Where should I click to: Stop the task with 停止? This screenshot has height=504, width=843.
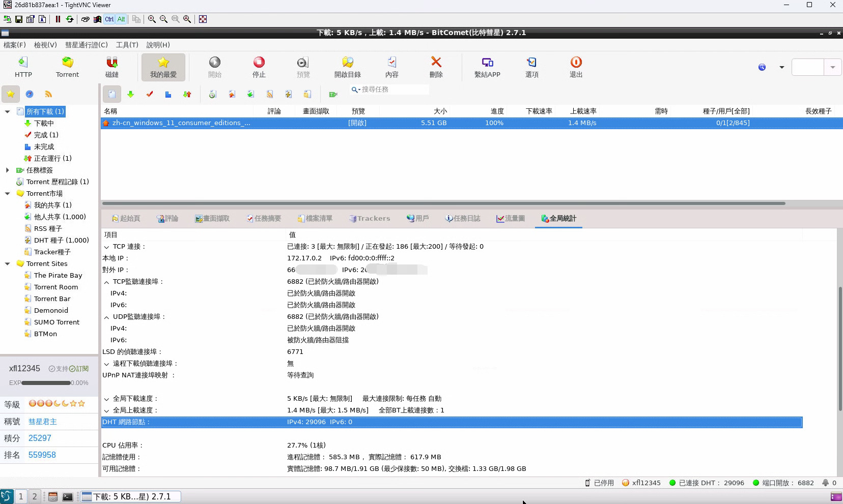pyautogui.click(x=259, y=67)
